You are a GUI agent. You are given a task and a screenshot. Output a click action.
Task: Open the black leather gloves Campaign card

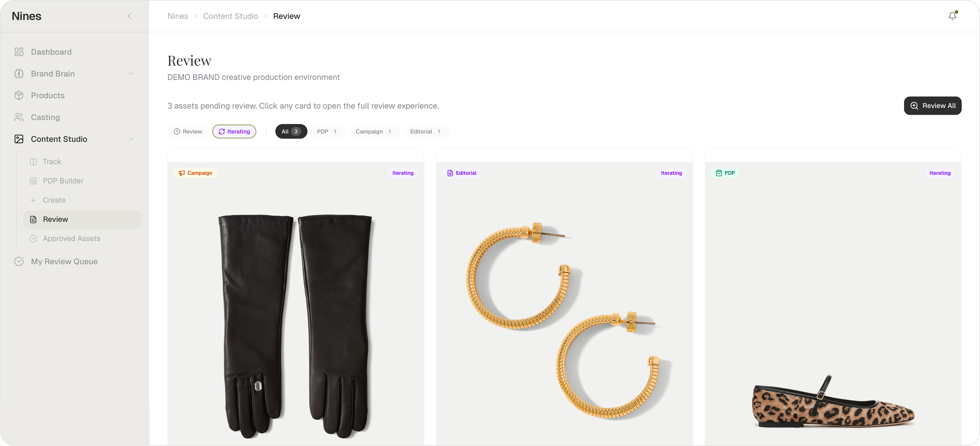(x=296, y=304)
